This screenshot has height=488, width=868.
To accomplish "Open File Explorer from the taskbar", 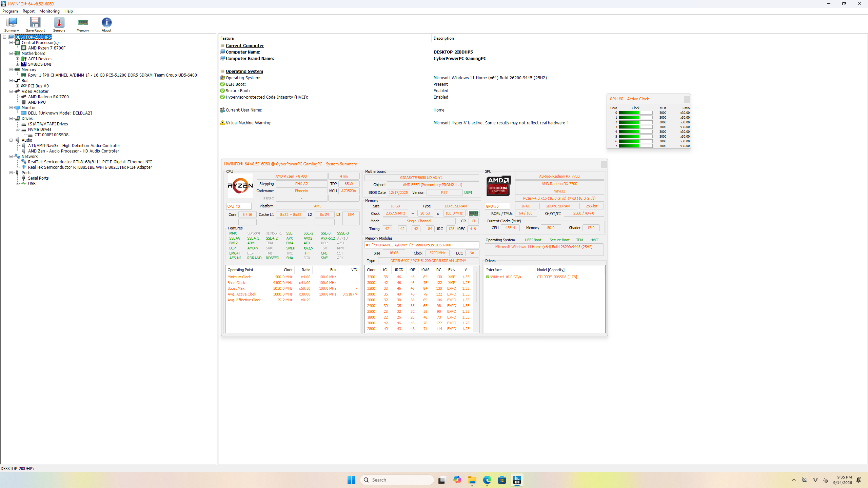I will pyautogui.click(x=472, y=480).
